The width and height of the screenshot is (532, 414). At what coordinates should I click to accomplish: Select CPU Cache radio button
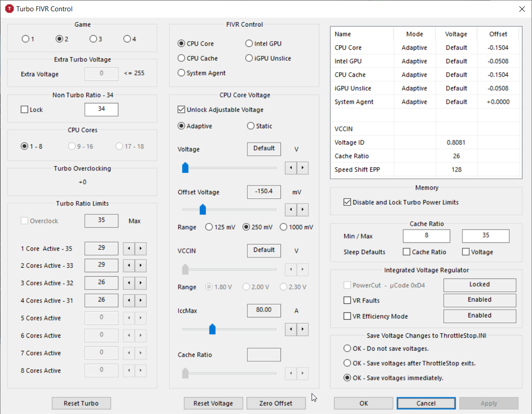(182, 58)
